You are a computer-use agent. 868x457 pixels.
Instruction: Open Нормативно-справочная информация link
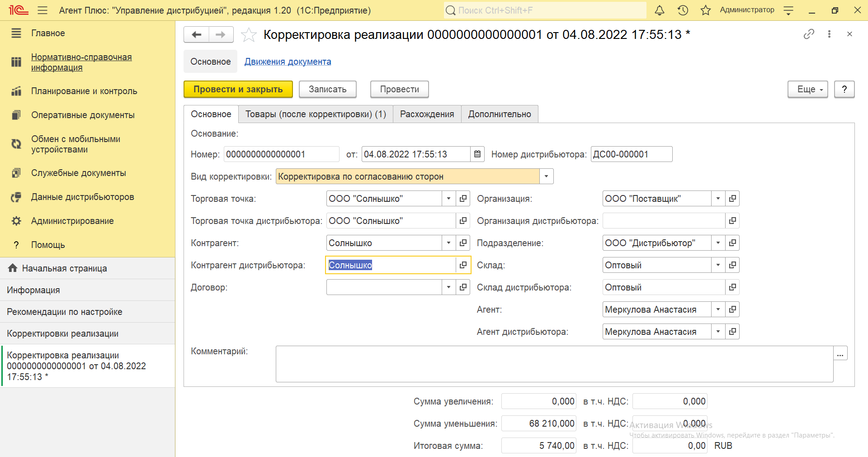tap(81, 62)
